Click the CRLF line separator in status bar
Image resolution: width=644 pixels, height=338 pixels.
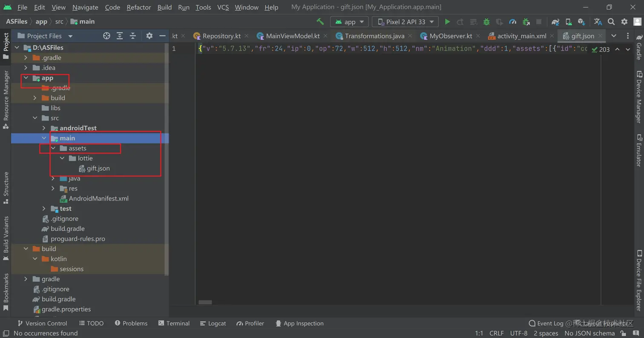pos(497,333)
